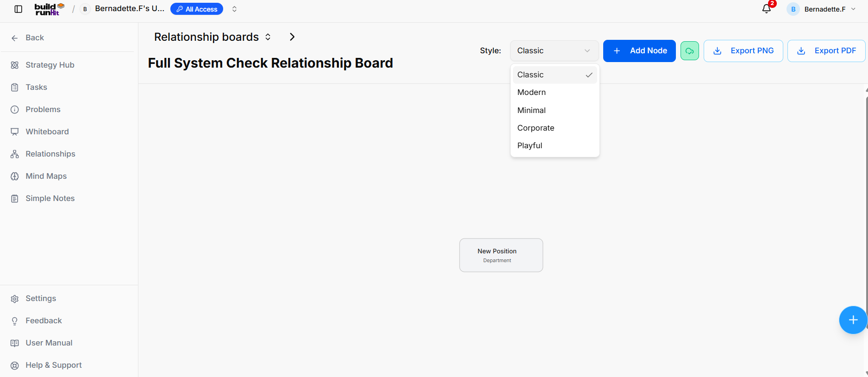The height and width of the screenshot is (377, 868).
Task: Click the Simple Notes icon
Action: tap(15, 199)
